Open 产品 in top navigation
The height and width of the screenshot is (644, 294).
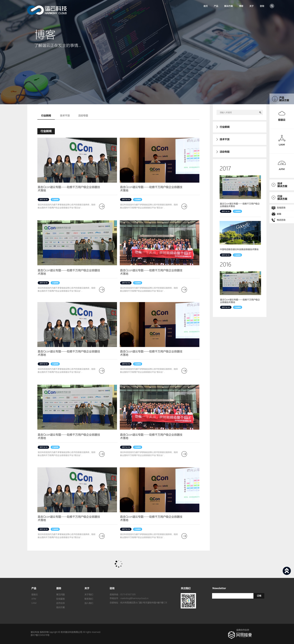tap(216, 6)
